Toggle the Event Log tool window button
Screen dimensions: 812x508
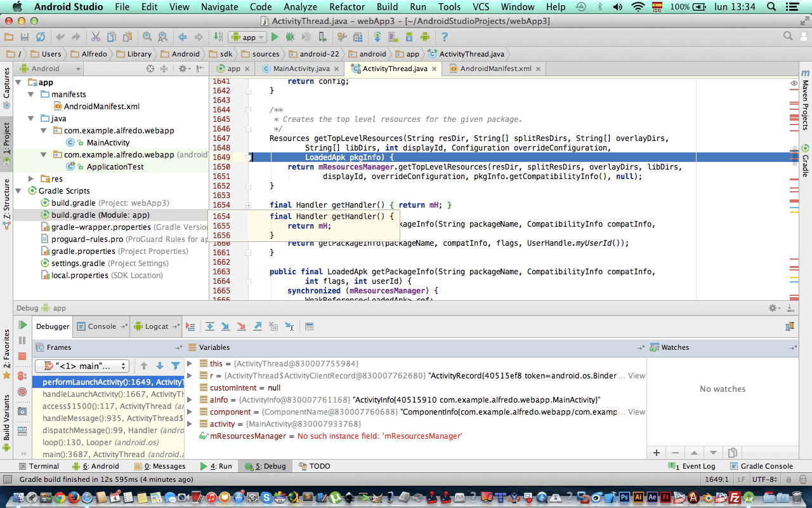click(x=692, y=466)
